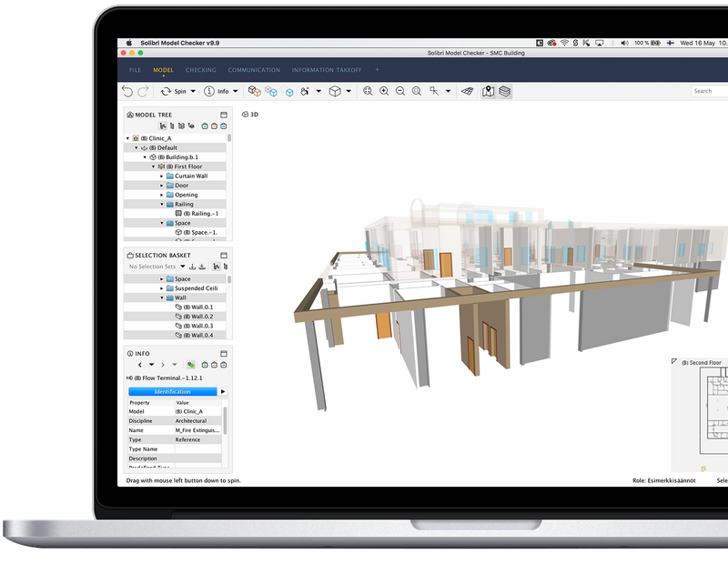Click the Selection Basket panel window icon
728x564 pixels.
pyautogui.click(x=224, y=255)
